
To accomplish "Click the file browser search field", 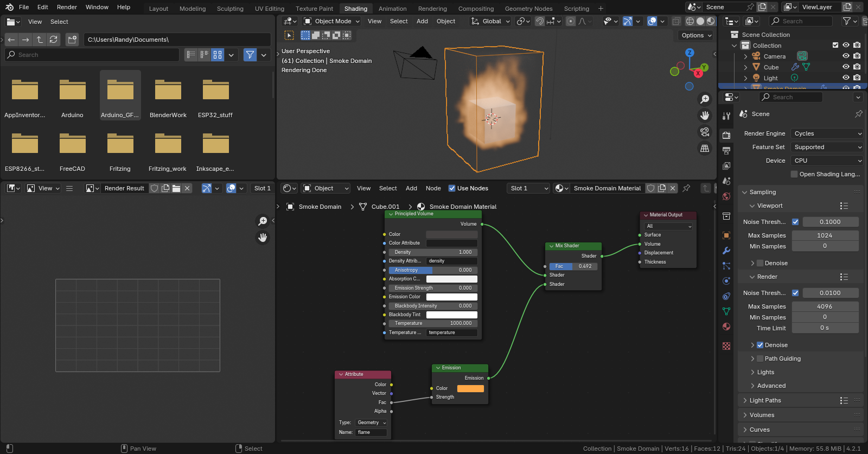I will tap(92, 55).
